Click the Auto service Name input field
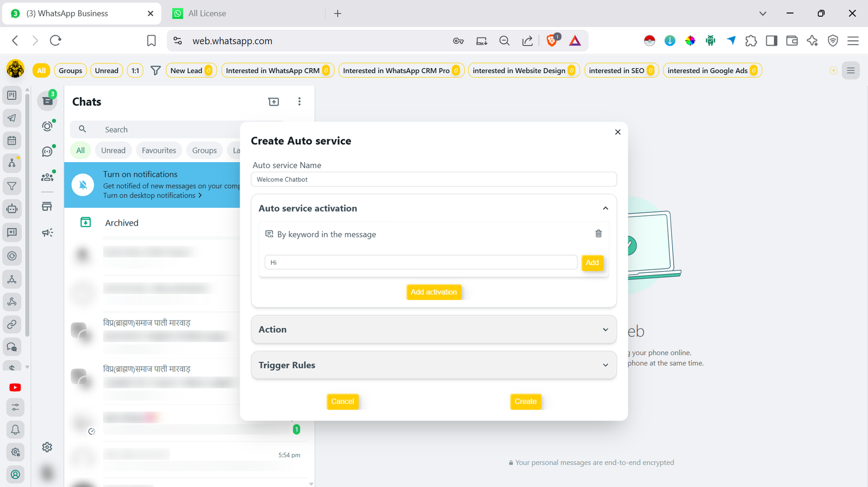The image size is (868, 487). pyautogui.click(x=433, y=180)
